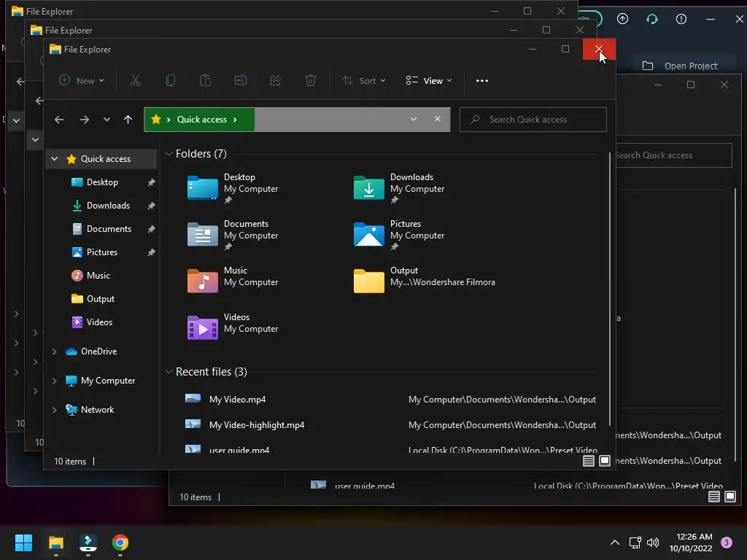Collapse the Quick access tree node
The height and width of the screenshot is (560, 747).
pos(54,158)
